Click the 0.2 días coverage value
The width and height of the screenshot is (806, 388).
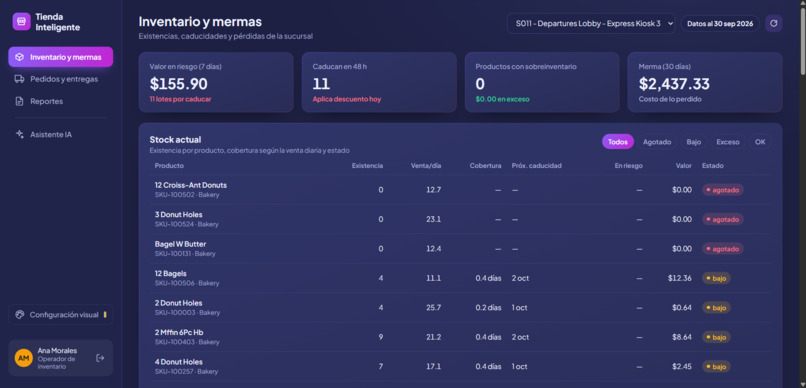[x=488, y=307]
